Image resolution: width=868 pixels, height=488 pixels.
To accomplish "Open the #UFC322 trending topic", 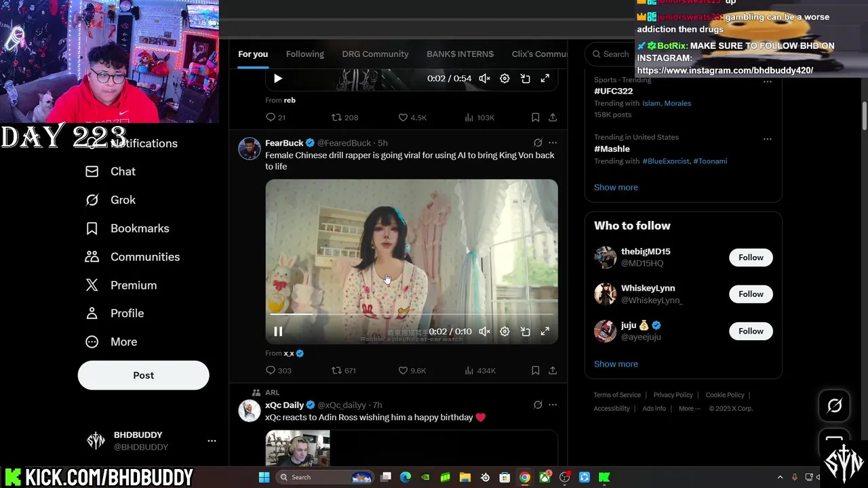I will click(x=613, y=91).
